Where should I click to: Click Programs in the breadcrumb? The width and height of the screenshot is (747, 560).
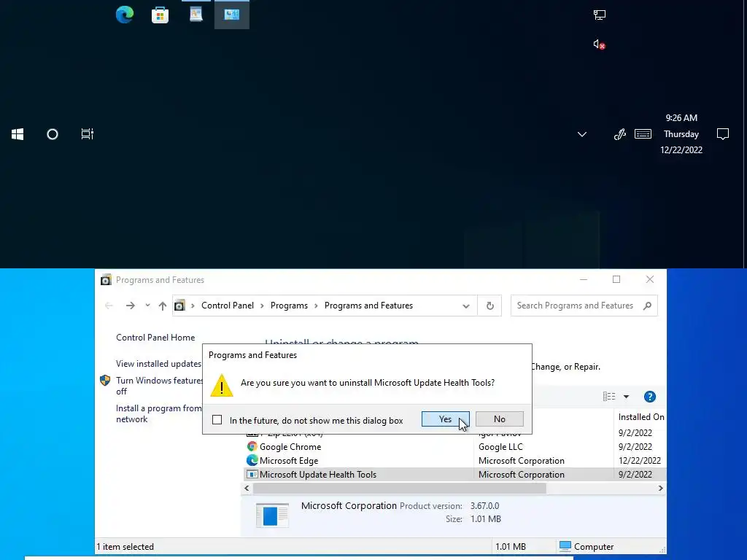click(289, 306)
